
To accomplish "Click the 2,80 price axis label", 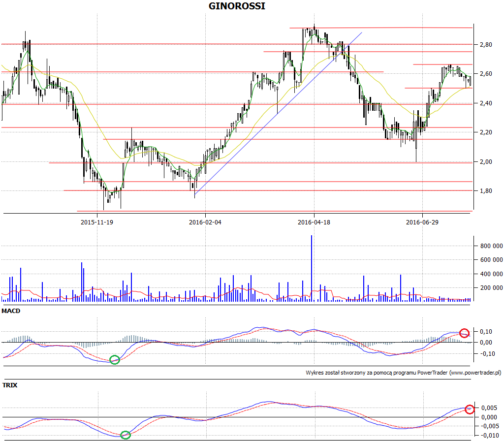I will pos(486,44).
